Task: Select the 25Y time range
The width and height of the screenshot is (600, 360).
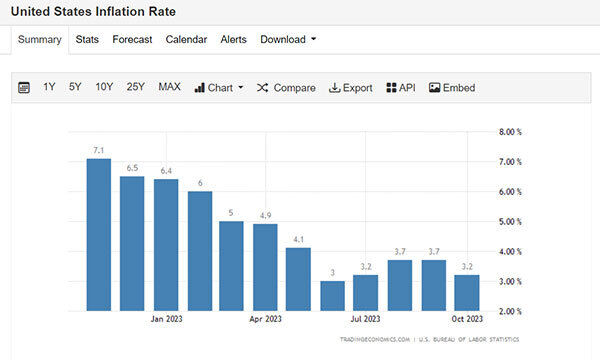Action: (135, 87)
